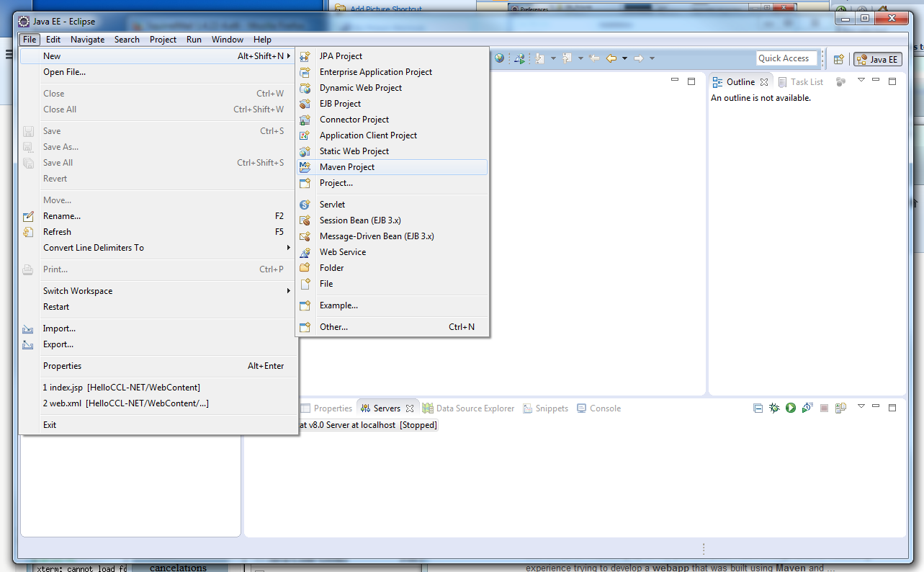Click the Maven Project icon in submenu
Image resolution: width=924 pixels, height=572 pixels.
coord(305,167)
